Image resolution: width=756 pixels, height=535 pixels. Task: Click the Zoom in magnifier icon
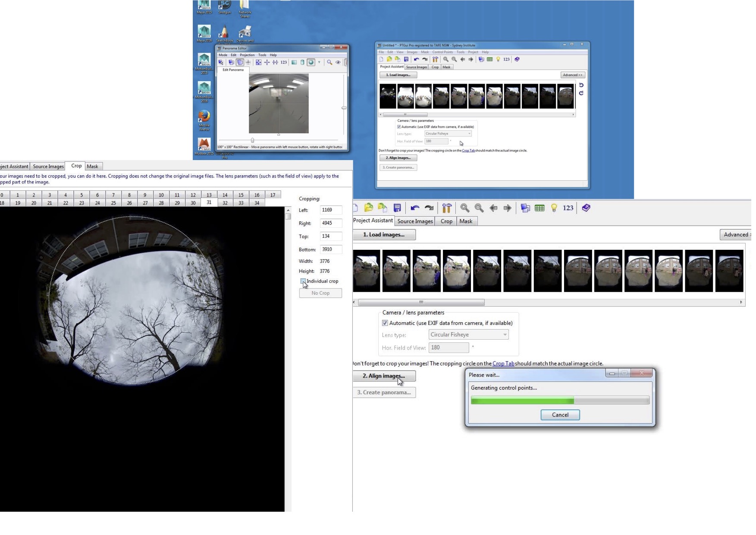464,208
